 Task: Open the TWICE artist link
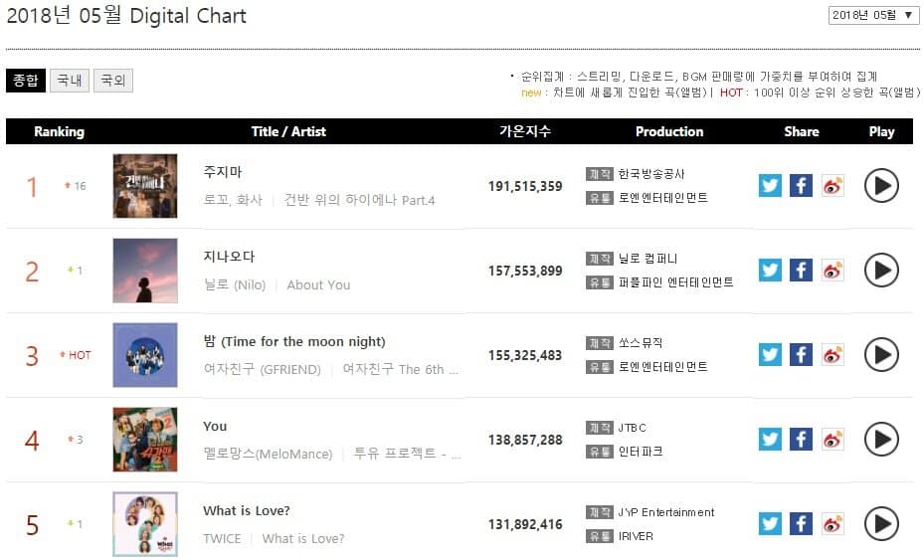222,538
